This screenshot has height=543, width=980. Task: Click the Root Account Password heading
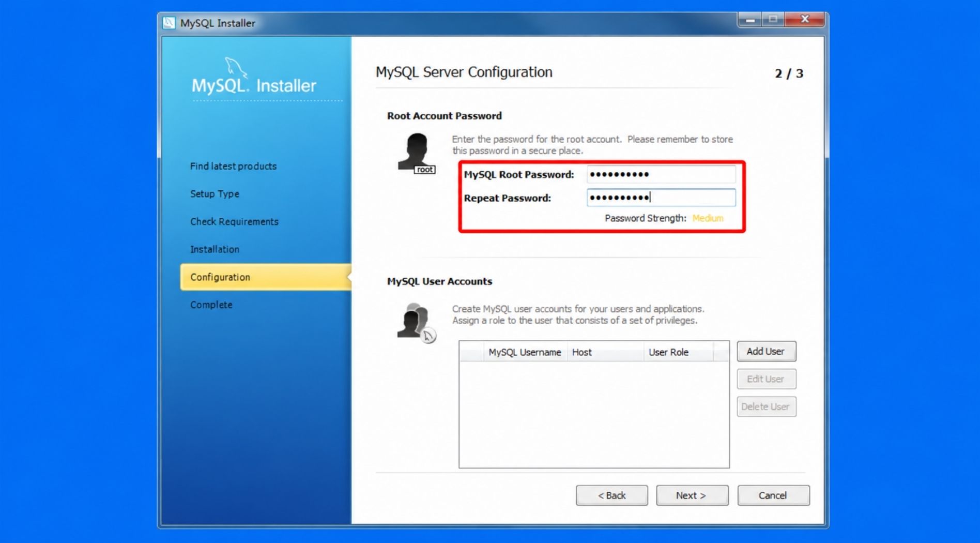[x=444, y=116]
